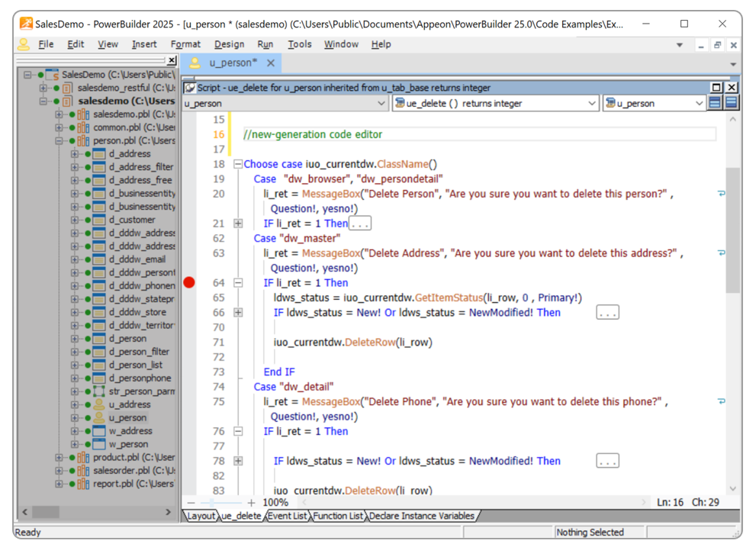Click the u_address object icon in tree

(99, 404)
